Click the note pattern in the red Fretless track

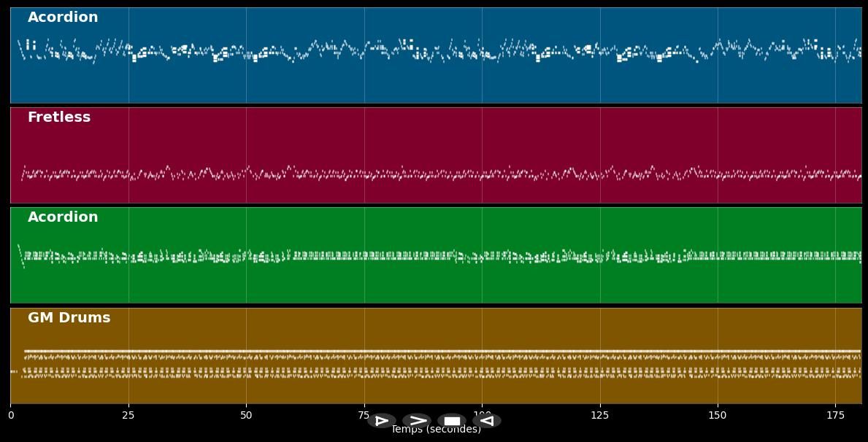(438, 174)
